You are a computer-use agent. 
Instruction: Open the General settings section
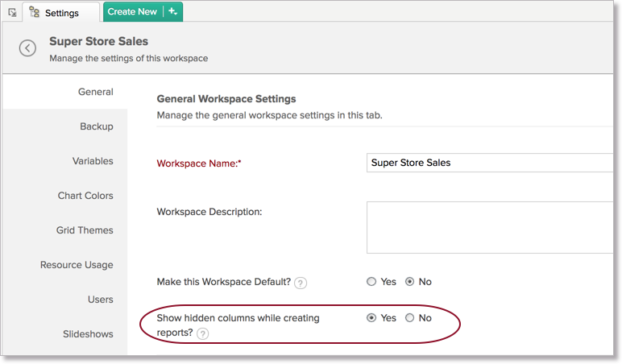tap(95, 92)
